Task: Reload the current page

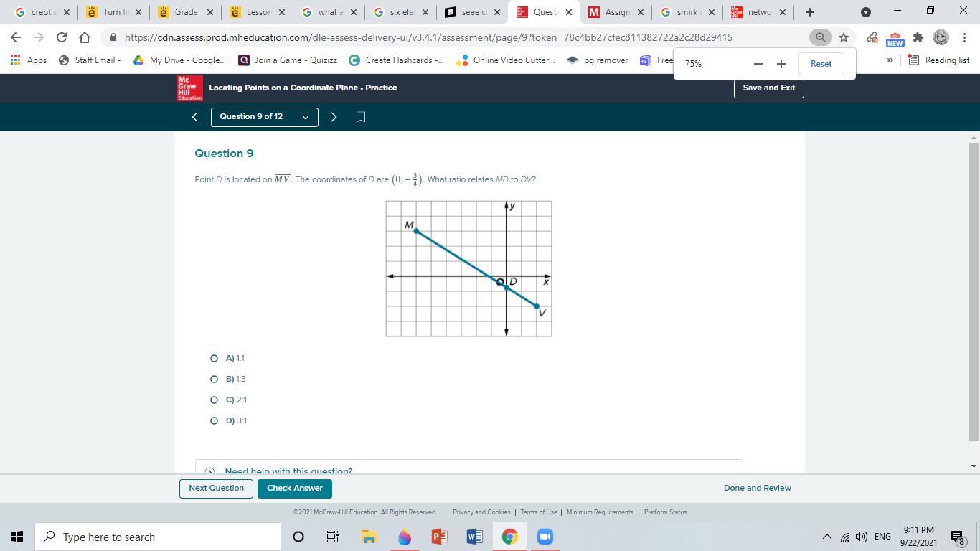Action: coord(62,37)
